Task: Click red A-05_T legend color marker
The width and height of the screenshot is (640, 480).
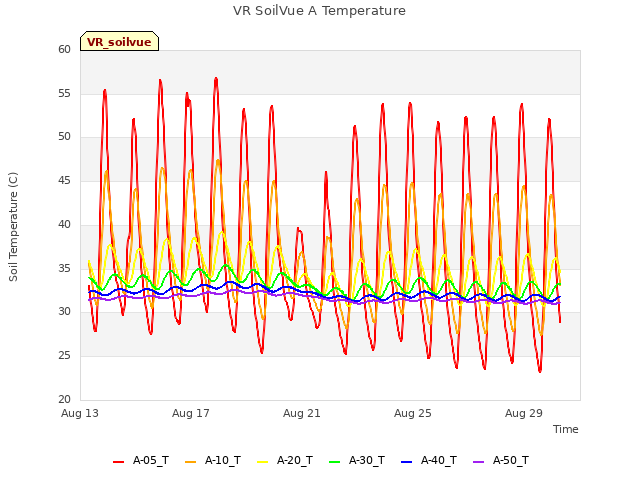Action: point(118,462)
